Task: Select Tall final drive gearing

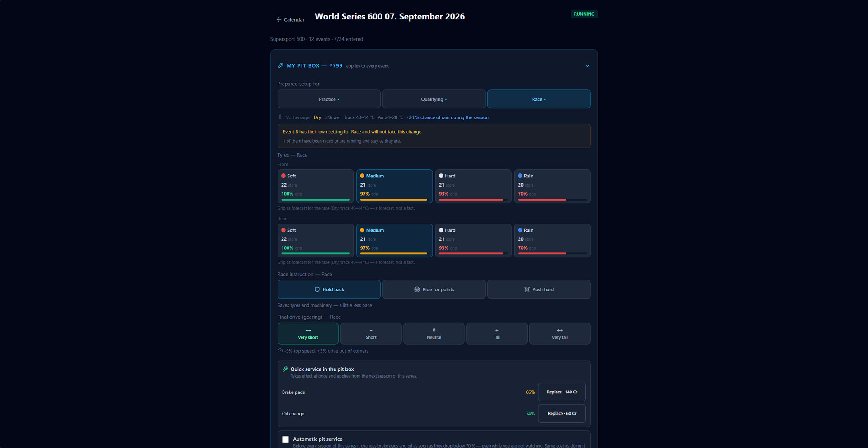Action: (x=497, y=334)
